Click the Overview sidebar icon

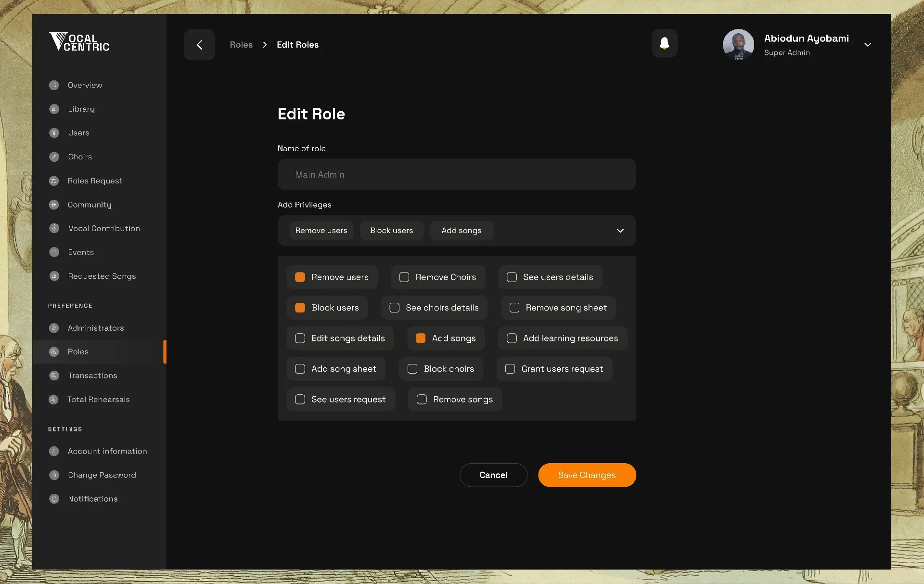[x=54, y=85]
